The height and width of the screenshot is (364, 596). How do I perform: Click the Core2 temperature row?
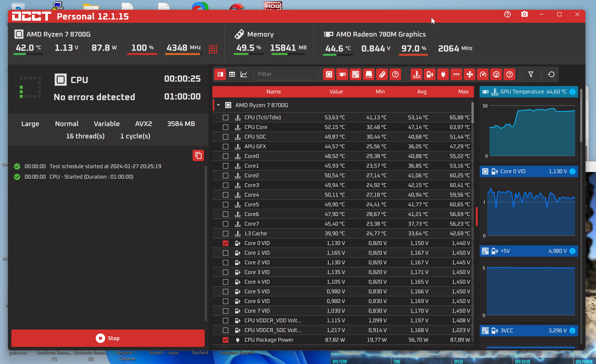click(x=343, y=176)
